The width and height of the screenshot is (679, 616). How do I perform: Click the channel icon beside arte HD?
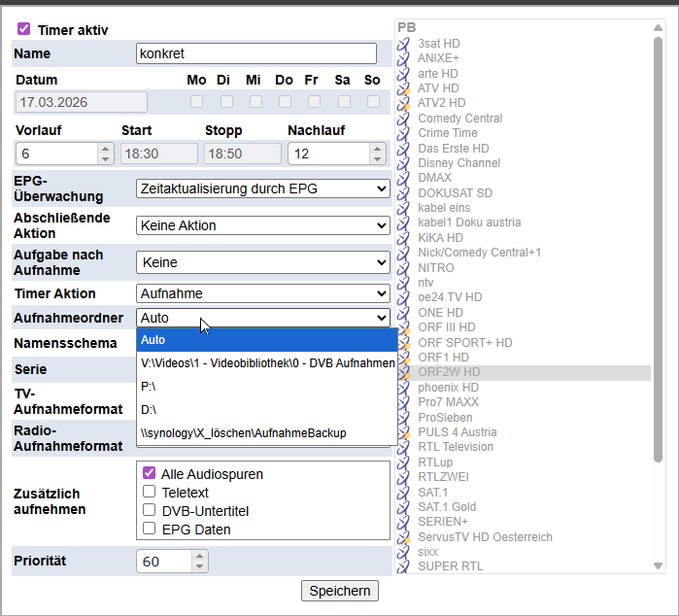coord(404,74)
